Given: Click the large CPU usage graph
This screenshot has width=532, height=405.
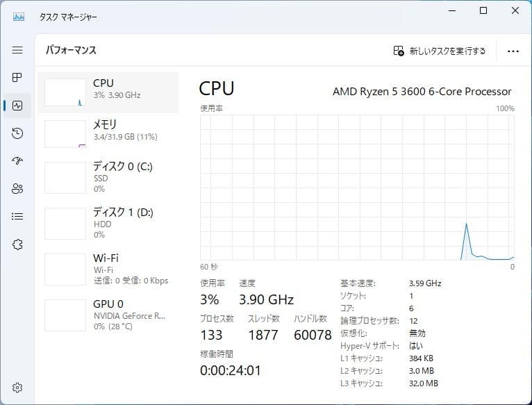Looking at the screenshot, I should pyautogui.click(x=357, y=188).
